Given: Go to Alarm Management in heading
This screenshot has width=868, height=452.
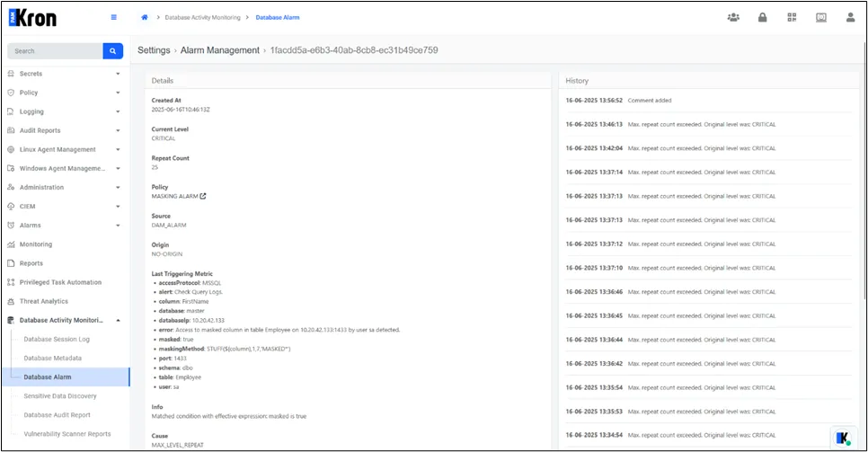Looking at the screenshot, I should [x=220, y=50].
